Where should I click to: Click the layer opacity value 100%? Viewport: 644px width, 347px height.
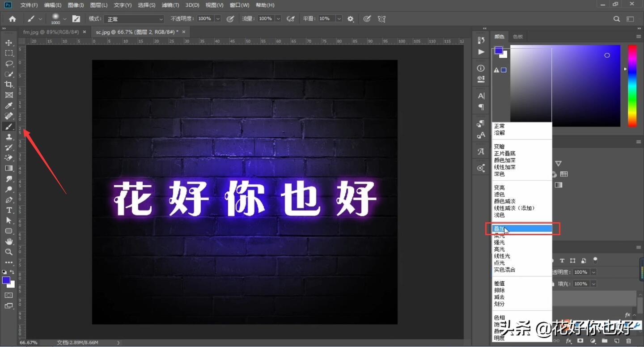[x=581, y=272]
